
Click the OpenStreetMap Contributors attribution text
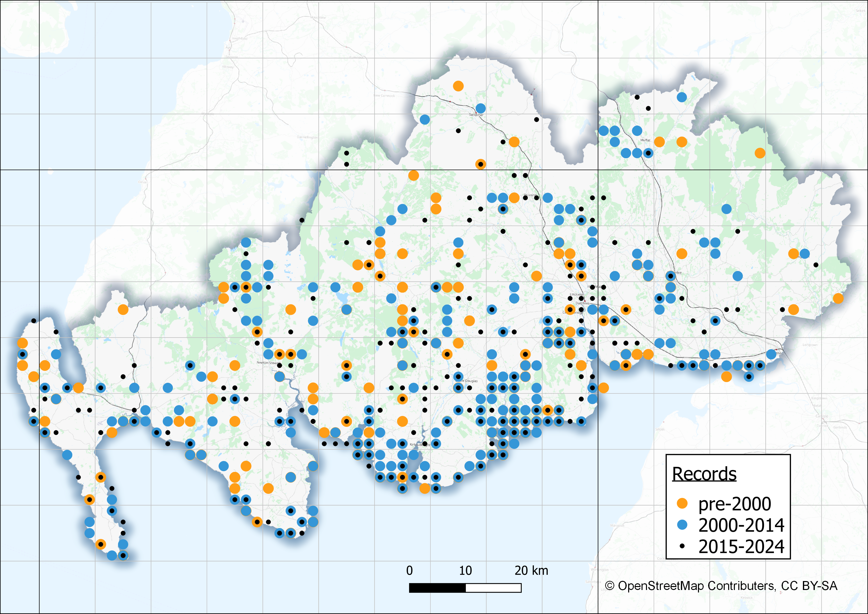point(721,586)
